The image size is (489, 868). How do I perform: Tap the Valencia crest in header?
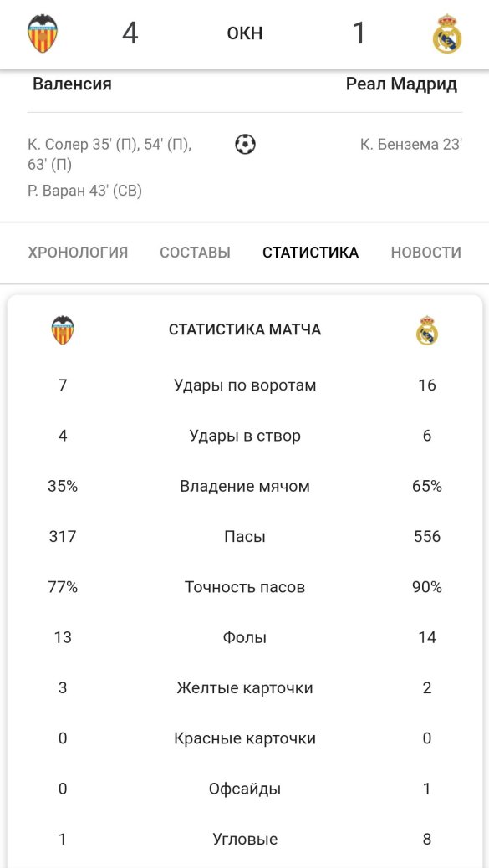tap(43, 33)
